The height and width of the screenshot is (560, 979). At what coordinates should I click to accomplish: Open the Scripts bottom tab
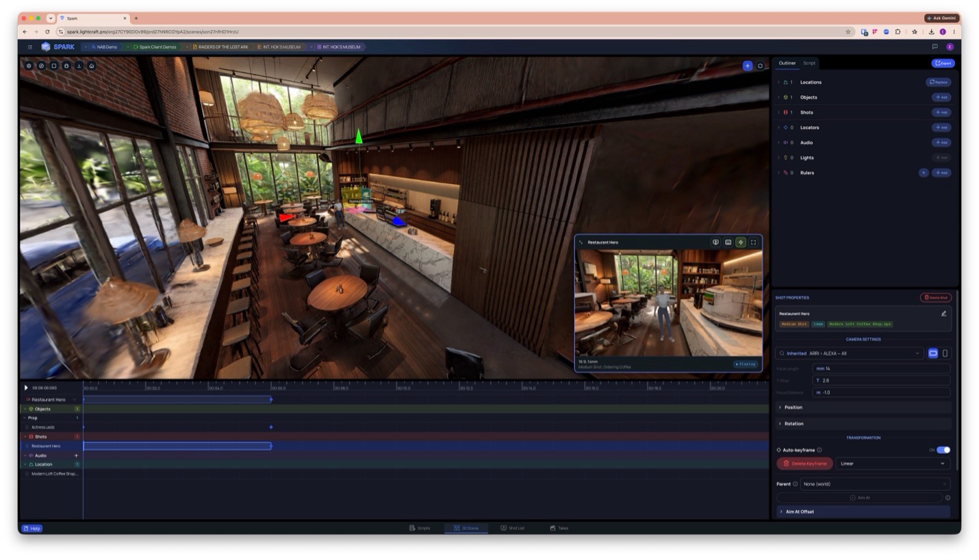tap(420, 528)
